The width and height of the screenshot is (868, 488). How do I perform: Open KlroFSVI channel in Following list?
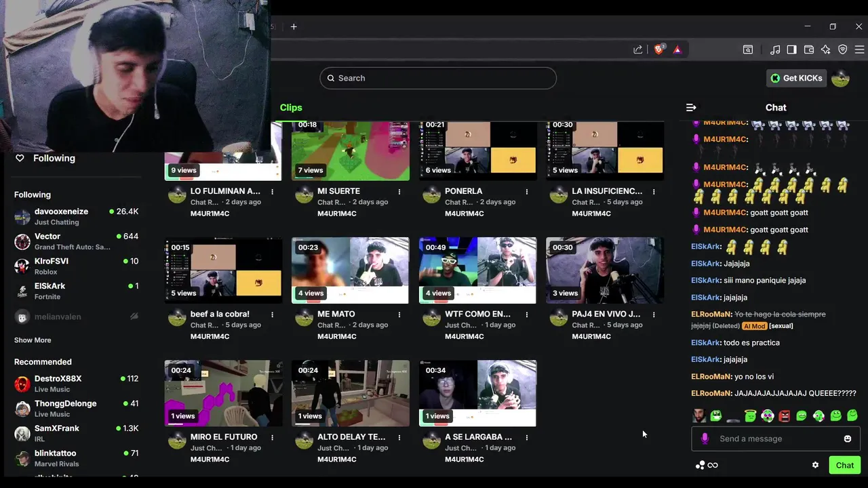coord(76,266)
